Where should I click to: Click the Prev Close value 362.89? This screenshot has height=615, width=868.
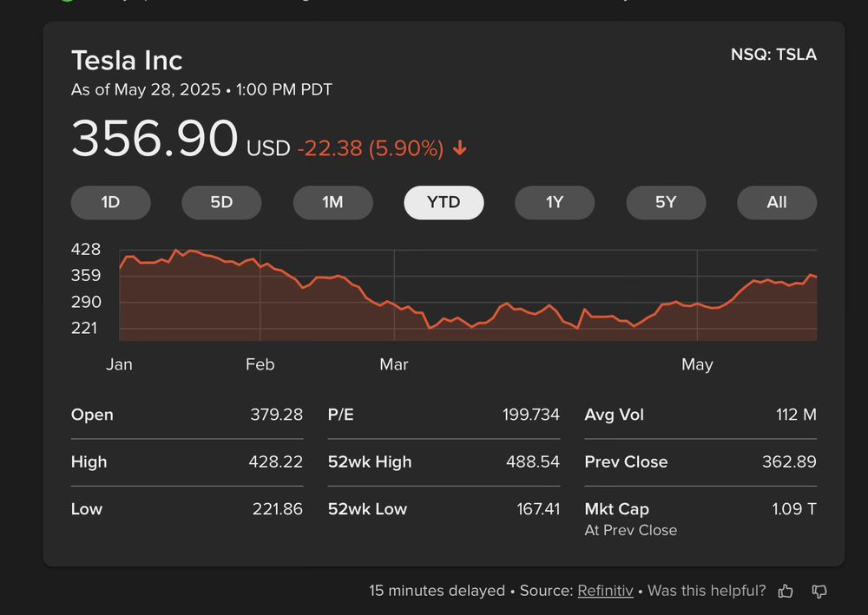(789, 461)
